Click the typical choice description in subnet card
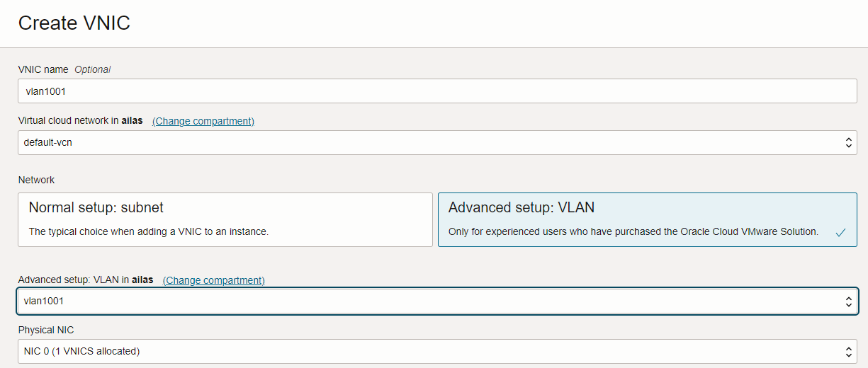The height and width of the screenshot is (368, 868). (x=149, y=231)
